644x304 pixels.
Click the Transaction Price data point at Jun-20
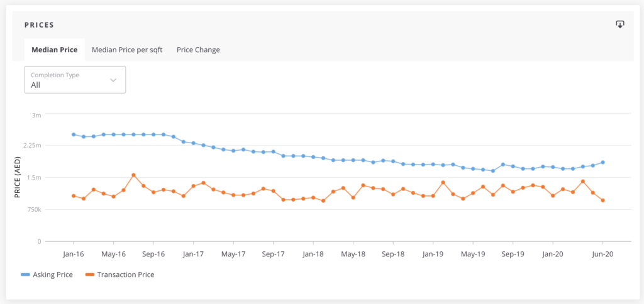(603, 200)
